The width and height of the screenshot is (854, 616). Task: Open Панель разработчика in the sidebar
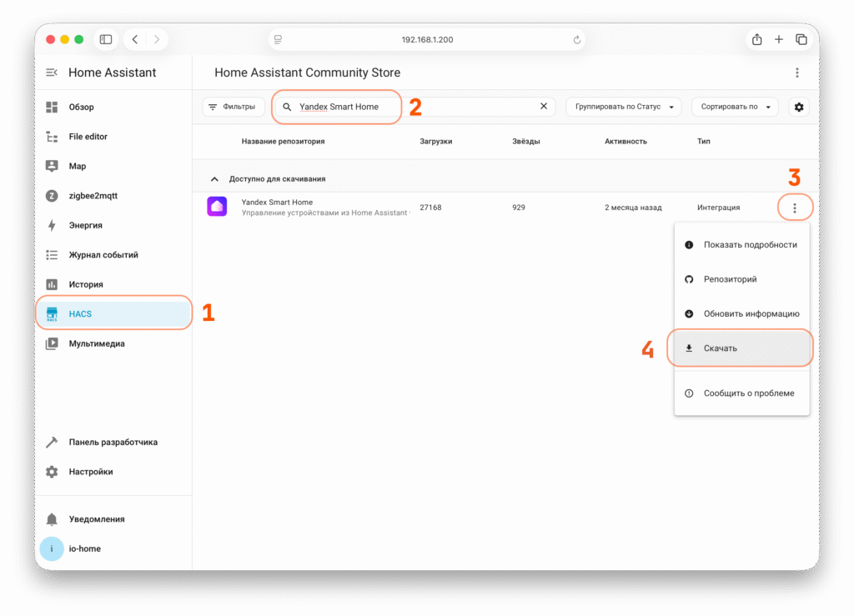[x=113, y=442]
